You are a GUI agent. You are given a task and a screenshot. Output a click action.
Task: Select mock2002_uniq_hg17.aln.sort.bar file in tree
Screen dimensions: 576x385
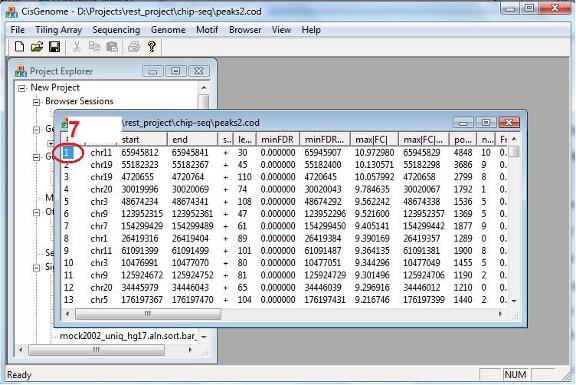(128, 336)
